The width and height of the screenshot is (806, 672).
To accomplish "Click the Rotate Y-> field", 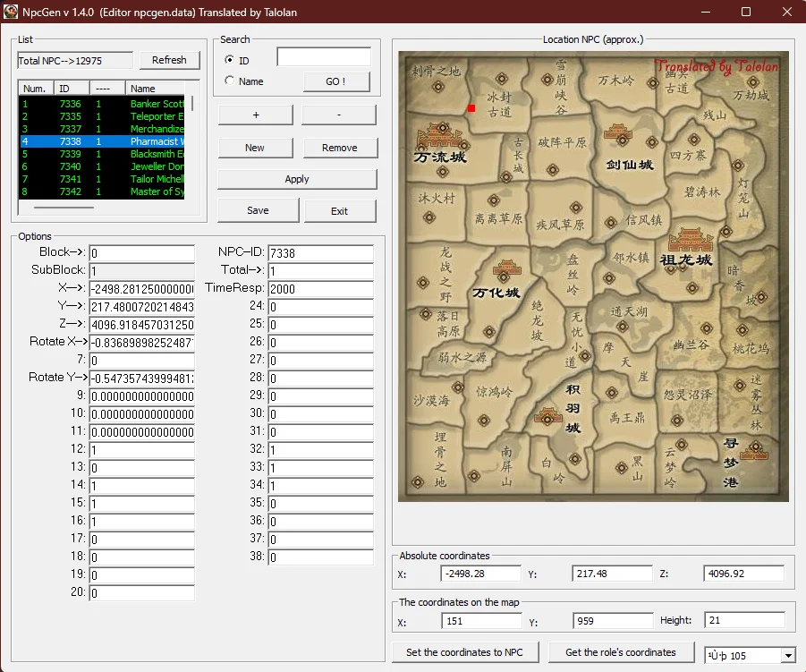I will pos(142,379).
